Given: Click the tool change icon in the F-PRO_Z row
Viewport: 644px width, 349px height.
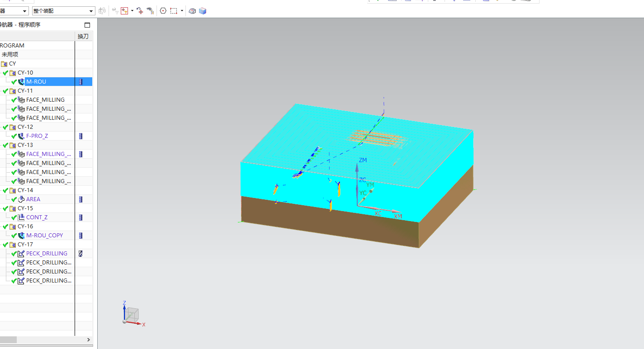Looking at the screenshot, I should pos(81,136).
